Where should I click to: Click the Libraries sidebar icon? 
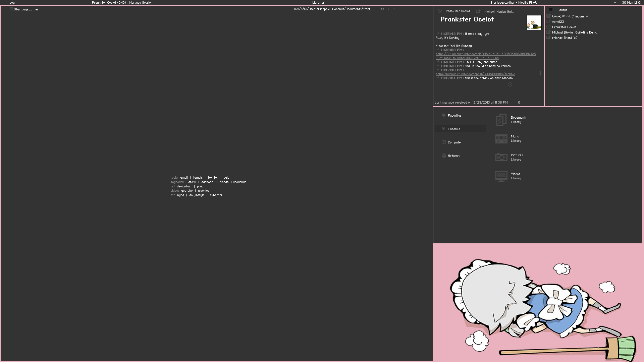coord(443,129)
